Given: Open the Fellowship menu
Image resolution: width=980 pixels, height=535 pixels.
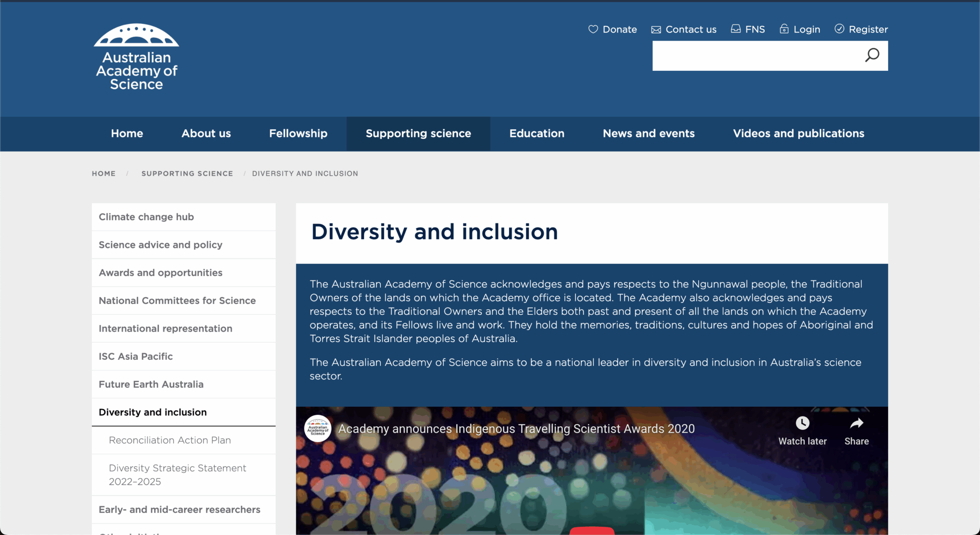Looking at the screenshot, I should tap(298, 134).
